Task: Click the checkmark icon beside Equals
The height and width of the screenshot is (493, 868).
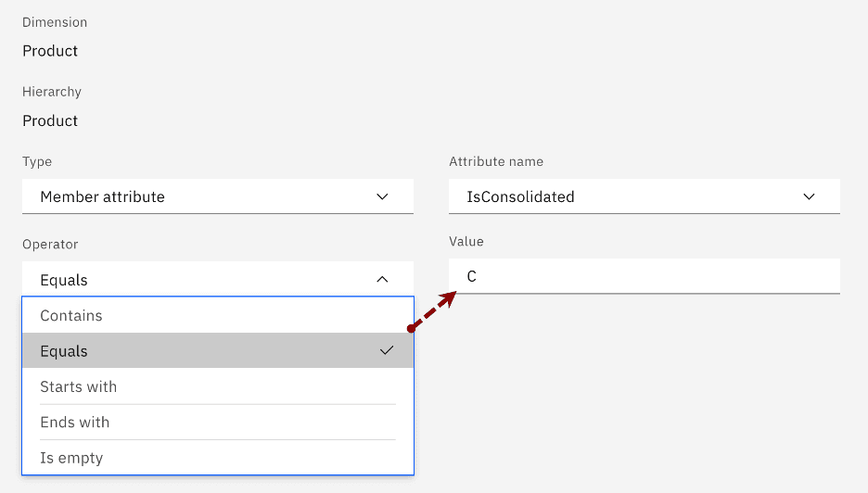Action: point(387,350)
